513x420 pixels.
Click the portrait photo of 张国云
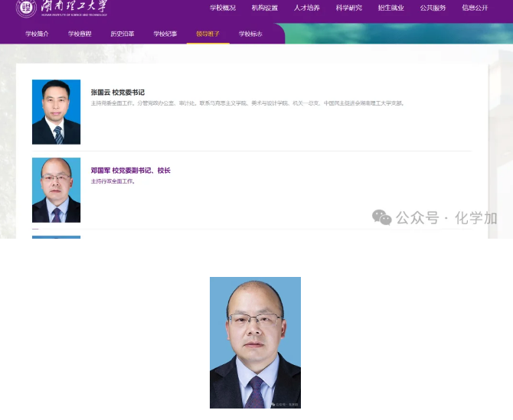pos(56,112)
